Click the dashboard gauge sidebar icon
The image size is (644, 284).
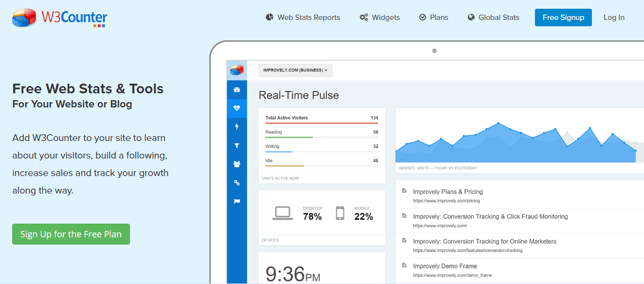click(x=237, y=89)
